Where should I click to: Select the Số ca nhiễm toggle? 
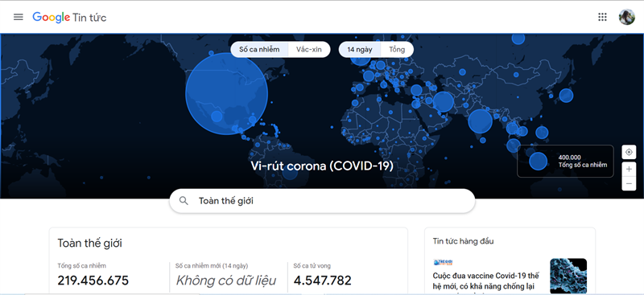(259, 50)
